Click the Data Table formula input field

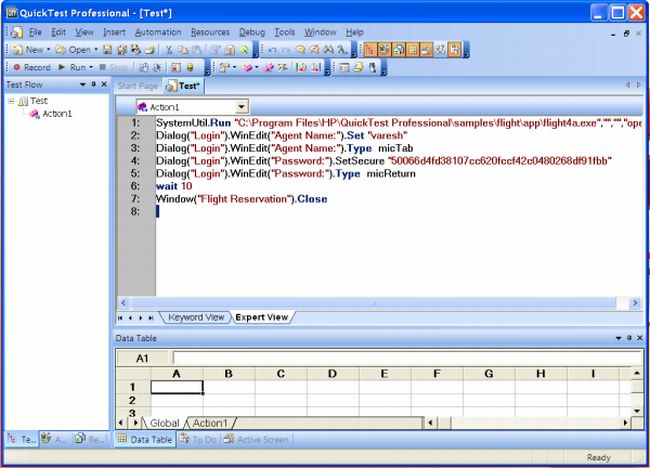click(408, 358)
